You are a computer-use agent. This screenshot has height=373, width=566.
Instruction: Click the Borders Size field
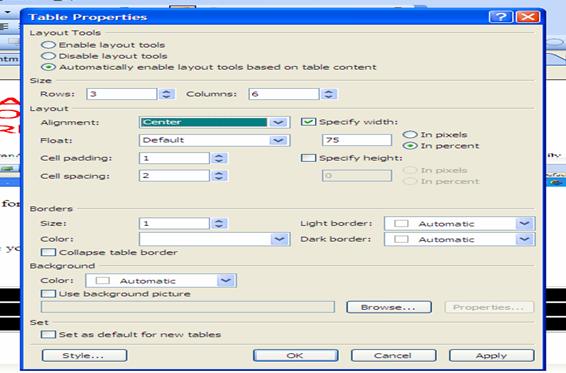coord(174,224)
